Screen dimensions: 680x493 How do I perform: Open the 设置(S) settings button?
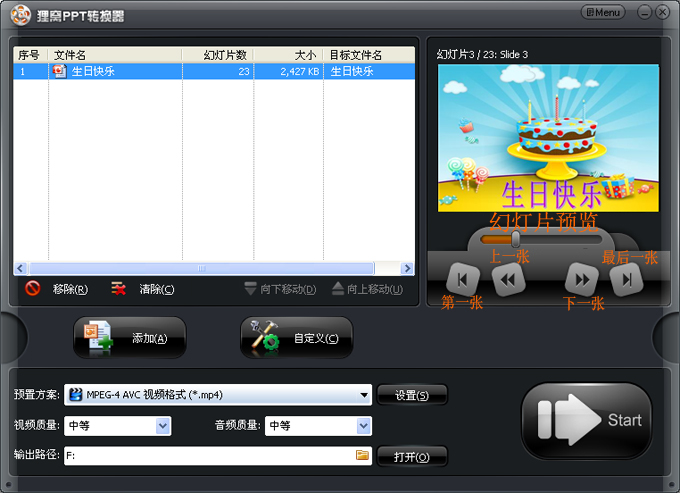tap(412, 395)
